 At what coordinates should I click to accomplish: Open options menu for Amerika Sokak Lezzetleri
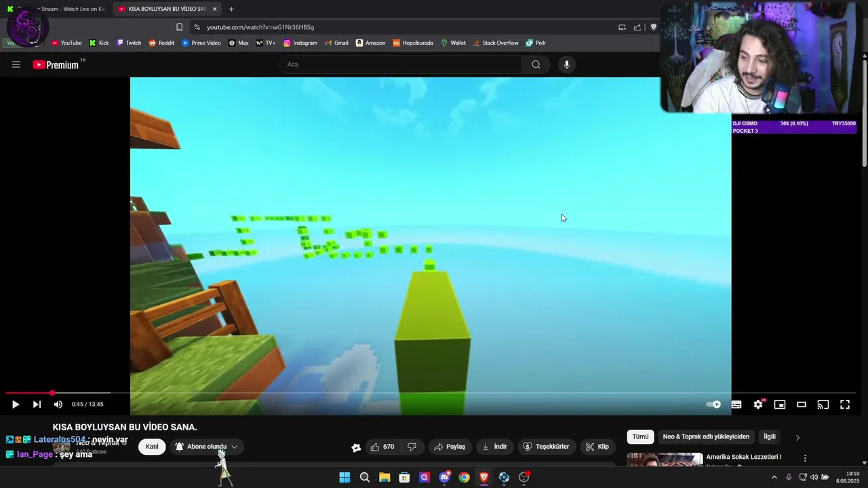coord(805,459)
